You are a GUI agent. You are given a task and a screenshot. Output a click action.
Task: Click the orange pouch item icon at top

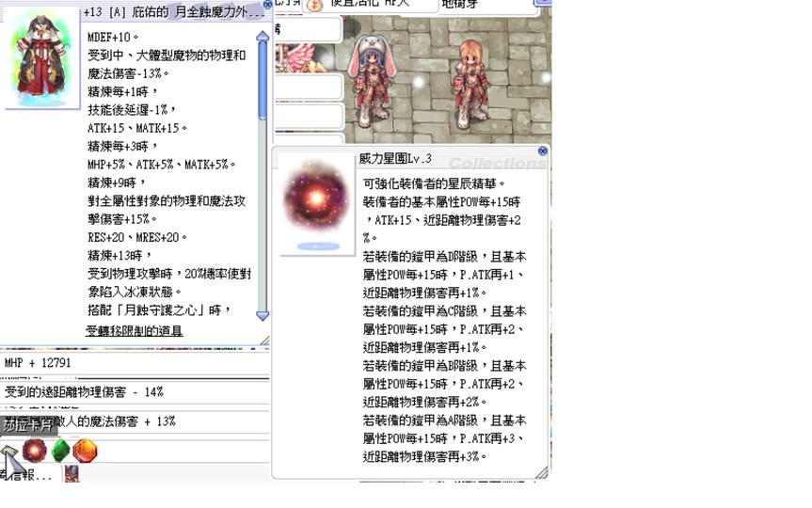point(315,5)
